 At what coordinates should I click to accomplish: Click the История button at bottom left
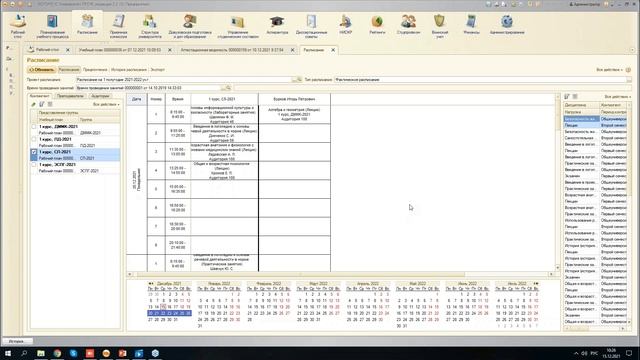[17, 341]
